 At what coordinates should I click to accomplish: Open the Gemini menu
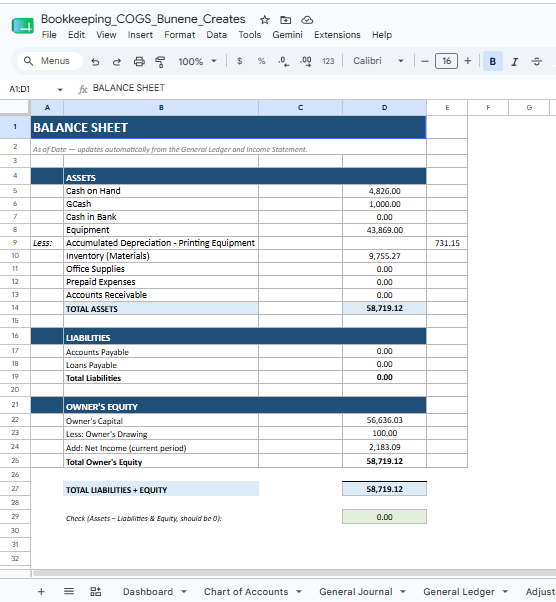[x=288, y=35]
